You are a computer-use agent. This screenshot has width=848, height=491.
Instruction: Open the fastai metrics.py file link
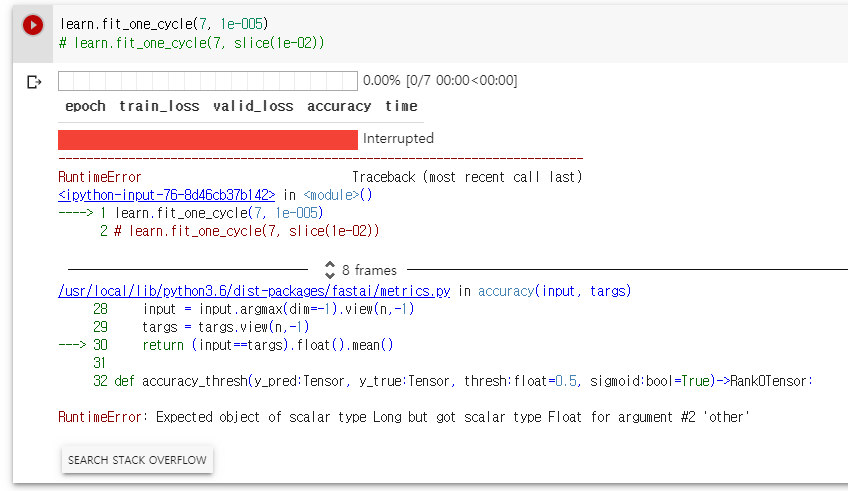255,291
